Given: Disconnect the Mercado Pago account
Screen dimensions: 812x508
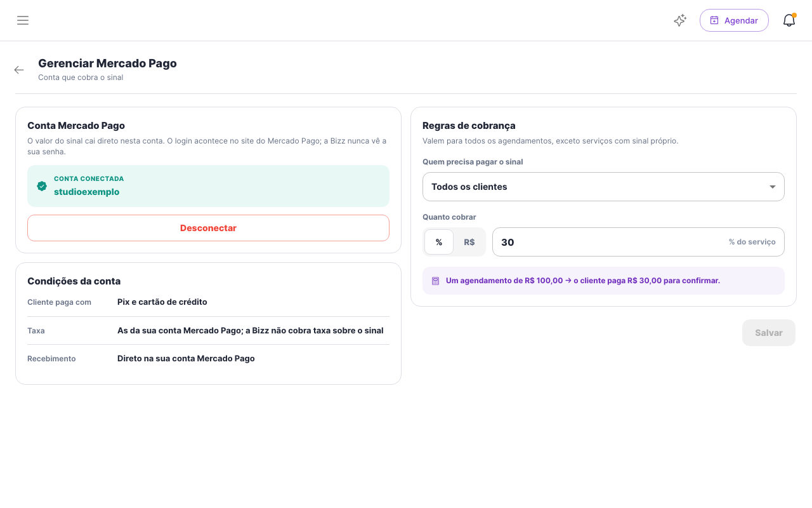Looking at the screenshot, I should pyautogui.click(x=208, y=228).
